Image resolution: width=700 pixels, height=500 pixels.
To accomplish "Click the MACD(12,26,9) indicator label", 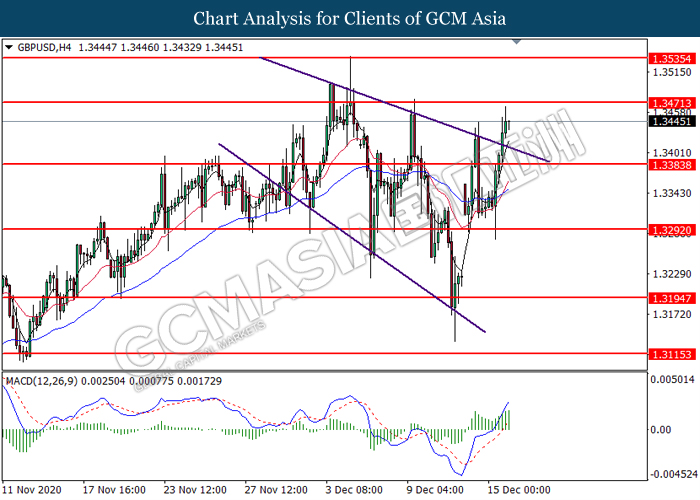I will tap(42, 381).
